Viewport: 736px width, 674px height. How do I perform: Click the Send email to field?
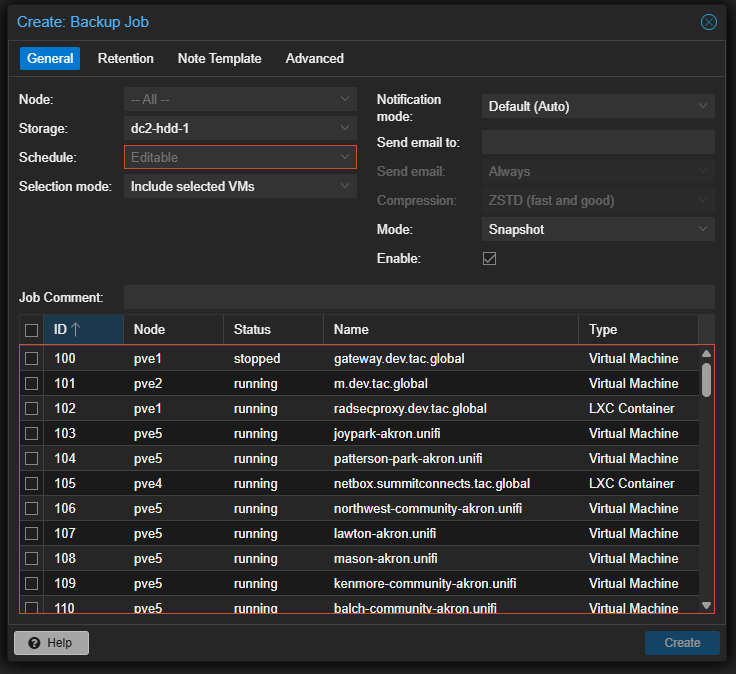pos(598,142)
